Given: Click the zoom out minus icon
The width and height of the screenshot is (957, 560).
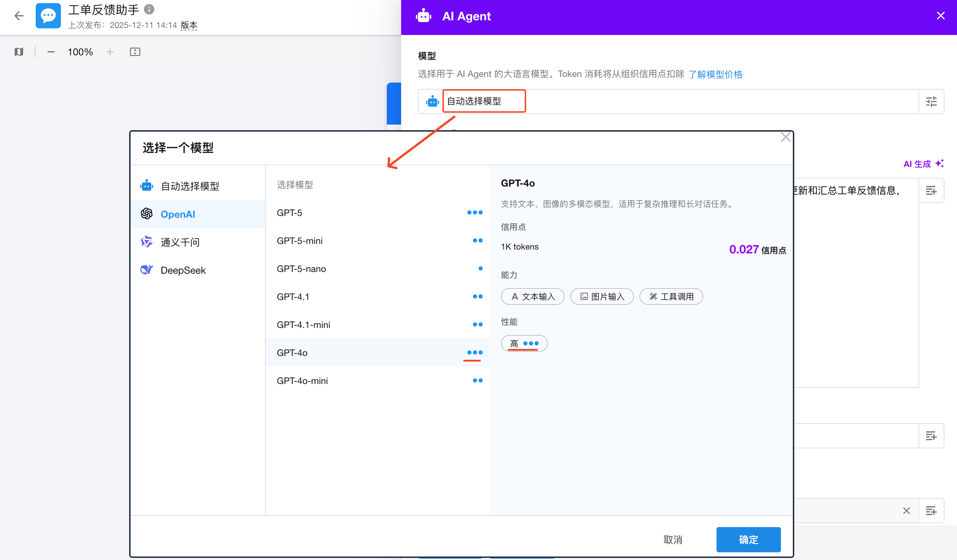Looking at the screenshot, I should (x=51, y=52).
